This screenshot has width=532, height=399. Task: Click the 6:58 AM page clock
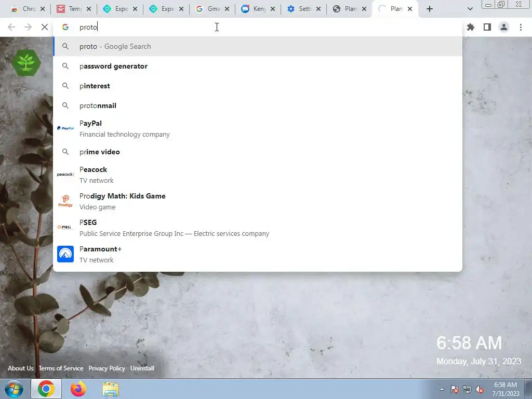click(x=469, y=343)
